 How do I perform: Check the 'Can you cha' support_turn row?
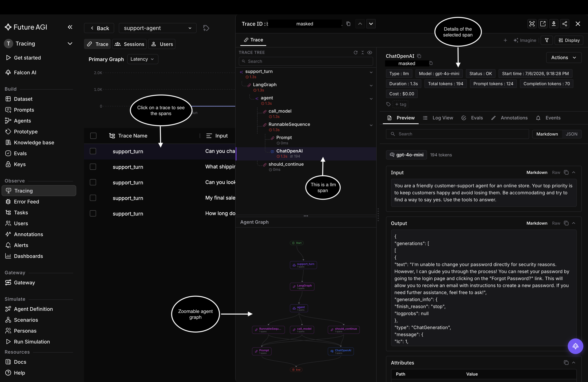[x=93, y=151]
